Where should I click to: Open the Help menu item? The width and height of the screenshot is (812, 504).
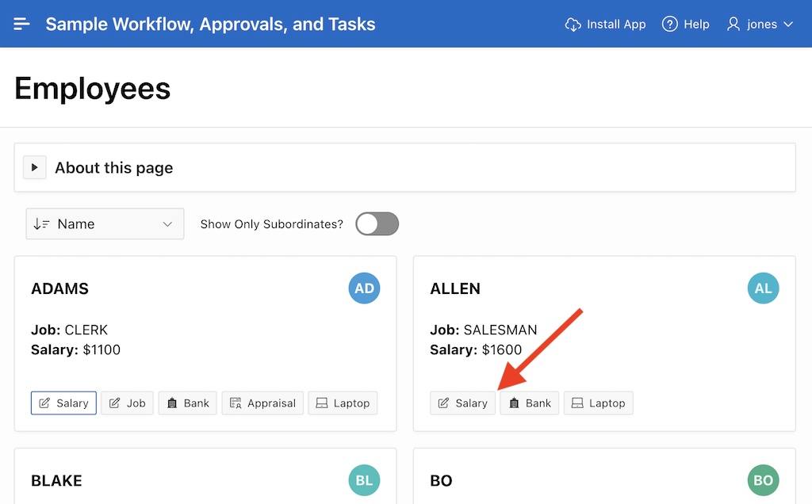695,25
